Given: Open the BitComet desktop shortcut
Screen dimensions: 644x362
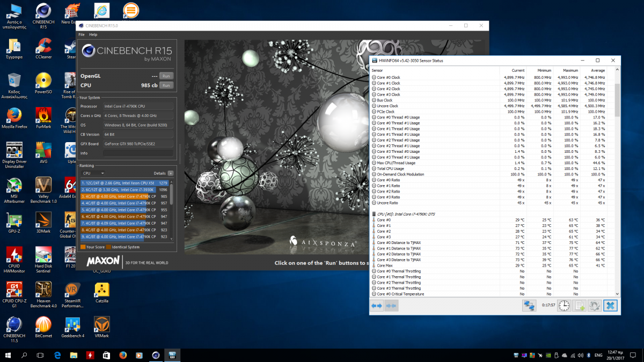Looking at the screenshot, I should (43, 327).
